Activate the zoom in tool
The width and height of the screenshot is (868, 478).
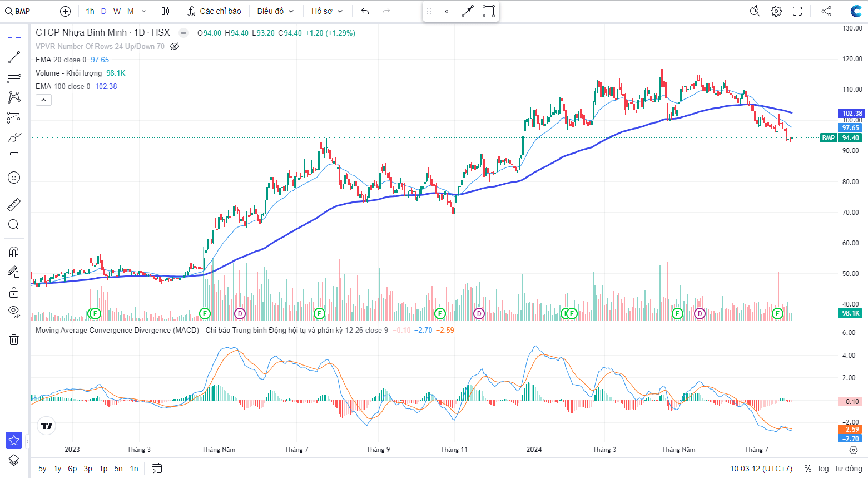click(14, 225)
